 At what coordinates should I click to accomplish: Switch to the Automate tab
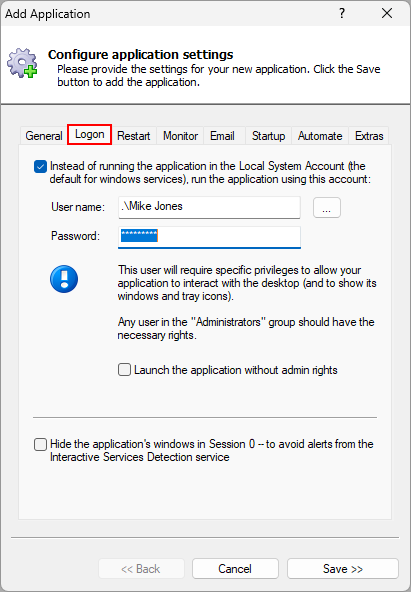[x=320, y=136]
